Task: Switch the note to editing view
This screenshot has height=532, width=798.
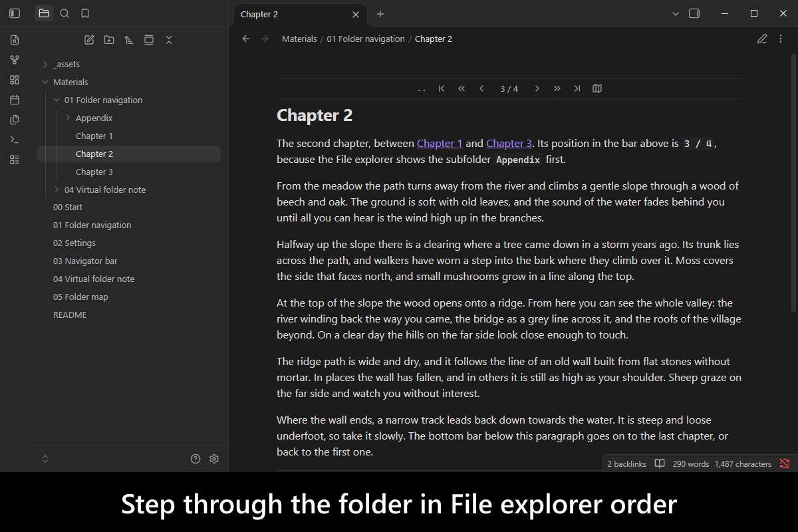Action: [762, 39]
